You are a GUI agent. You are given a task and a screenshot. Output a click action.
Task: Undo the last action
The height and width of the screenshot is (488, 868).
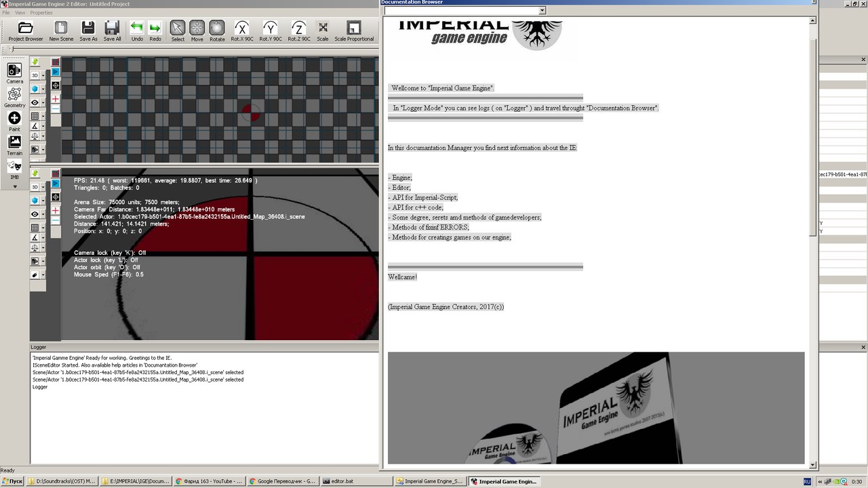coord(137,30)
